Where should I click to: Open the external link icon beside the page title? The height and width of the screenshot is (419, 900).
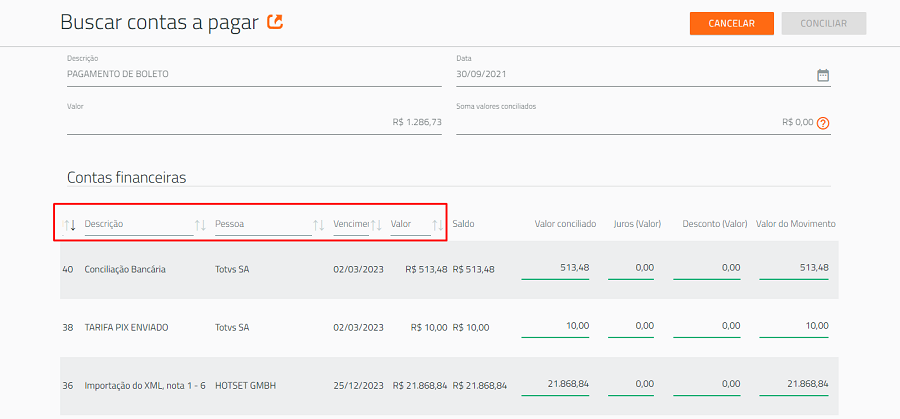[276, 22]
